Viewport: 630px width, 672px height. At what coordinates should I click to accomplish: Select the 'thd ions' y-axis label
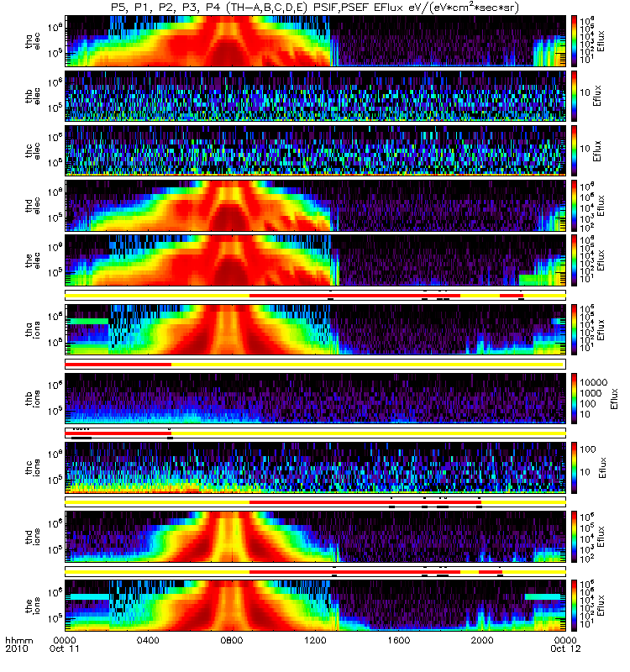(x=32, y=537)
